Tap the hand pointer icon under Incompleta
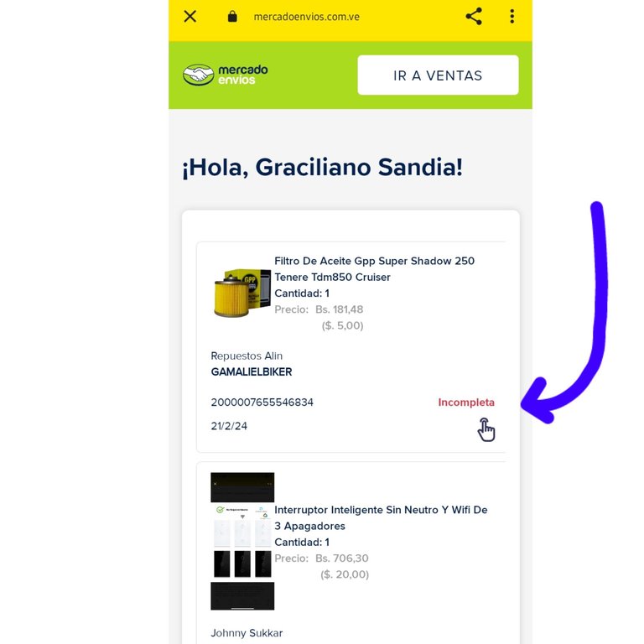 [486, 429]
